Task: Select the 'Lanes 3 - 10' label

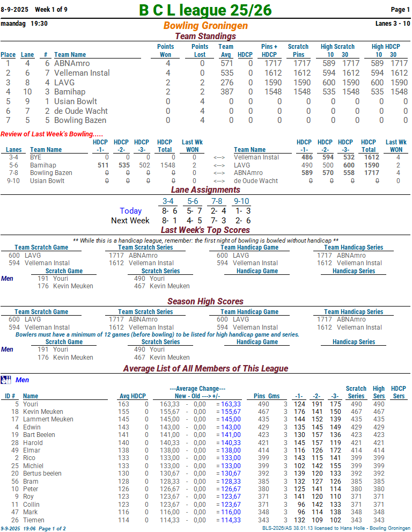Action: point(393,24)
